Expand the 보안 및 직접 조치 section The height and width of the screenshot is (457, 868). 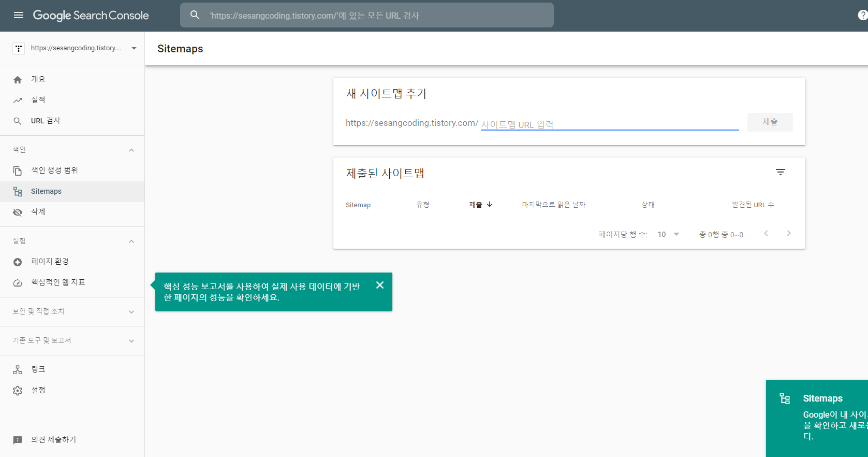click(x=131, y=312)
